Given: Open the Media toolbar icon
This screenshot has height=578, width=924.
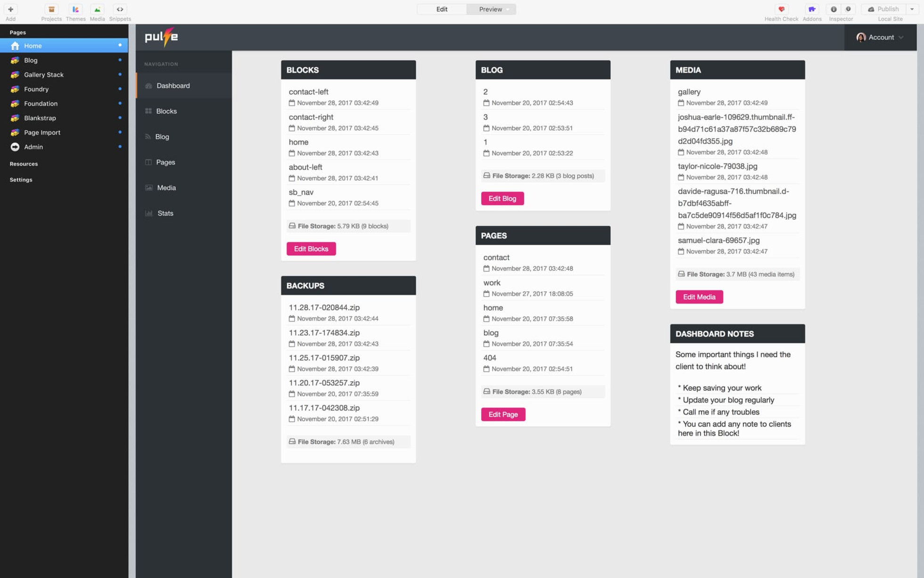Looking at the screenshot, I should coord(97,9).
